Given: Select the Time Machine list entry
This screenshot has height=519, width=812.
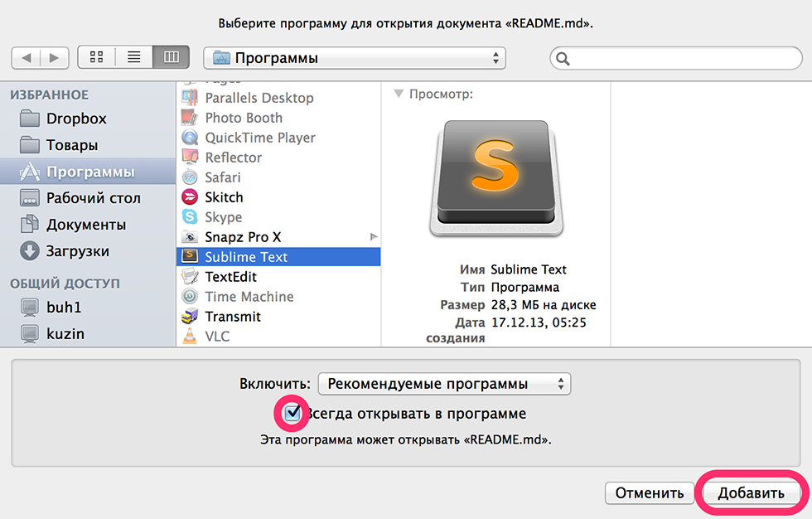Looking at the screenshot, I should [x=278, y=297].
